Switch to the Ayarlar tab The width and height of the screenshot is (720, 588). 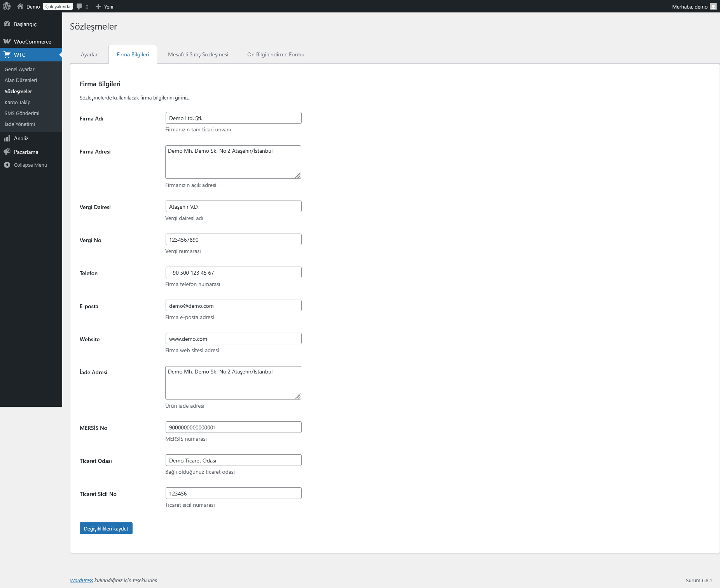click(89, 54)
